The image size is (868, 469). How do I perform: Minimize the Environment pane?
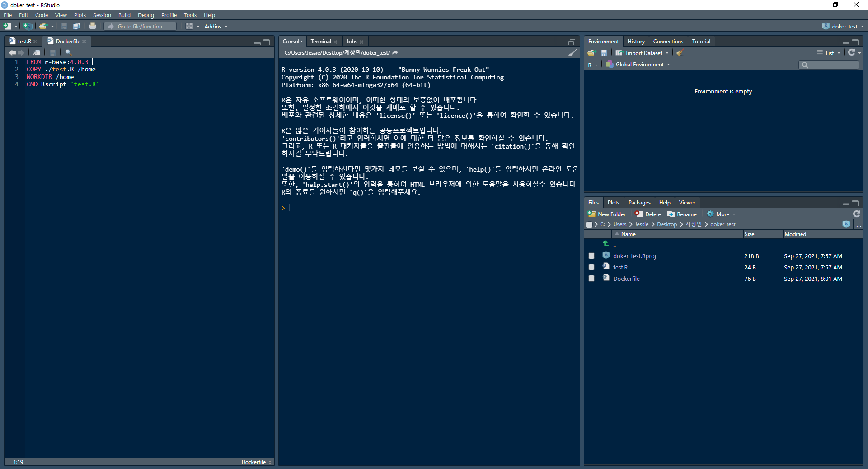[846, 43]
